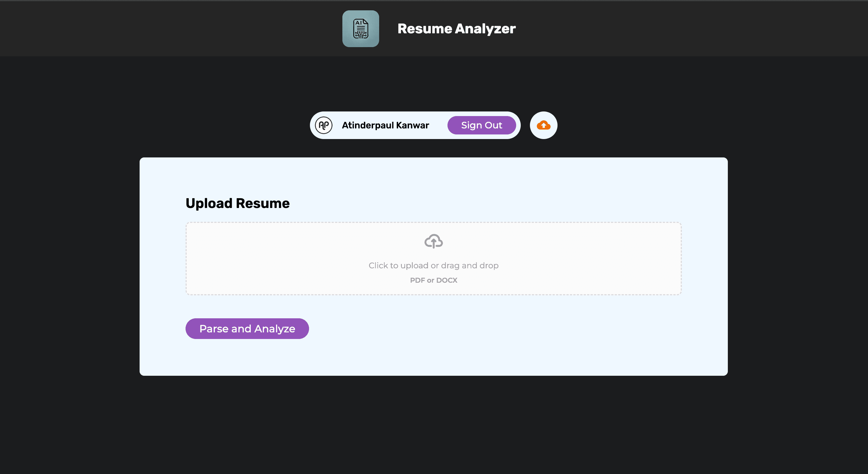Click the AP user avatar icon
This screenshot has width=868, height=474.
[323, 126]
